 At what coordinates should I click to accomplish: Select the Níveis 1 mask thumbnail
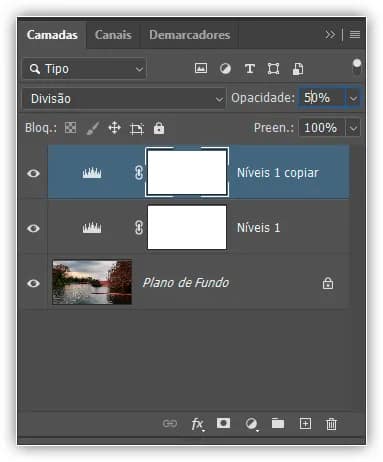pos(187,227)
